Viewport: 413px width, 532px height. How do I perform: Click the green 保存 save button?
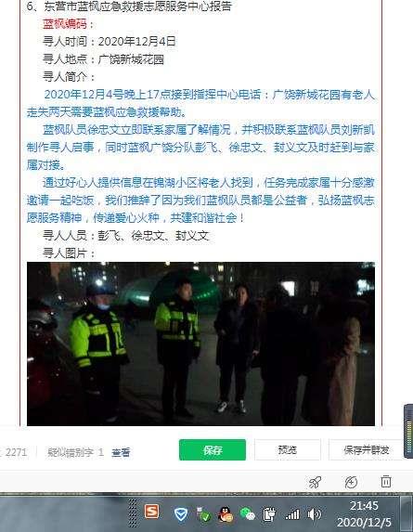(213, 449)
